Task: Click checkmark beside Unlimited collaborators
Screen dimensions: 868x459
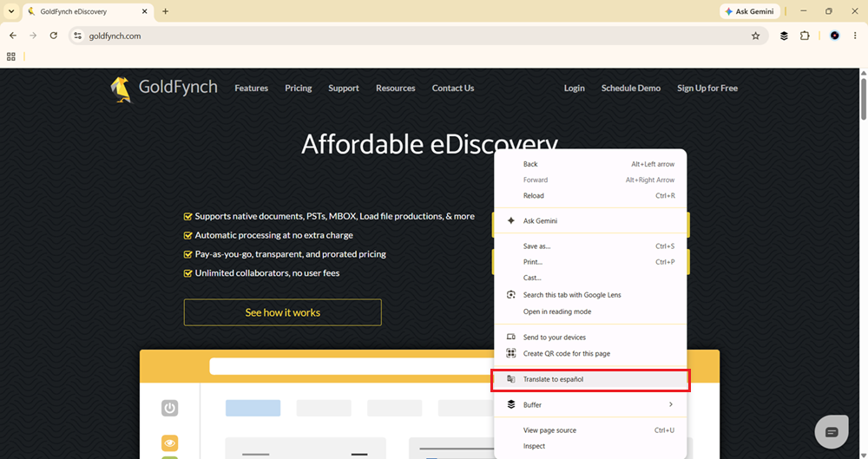Action: [187, 273]
